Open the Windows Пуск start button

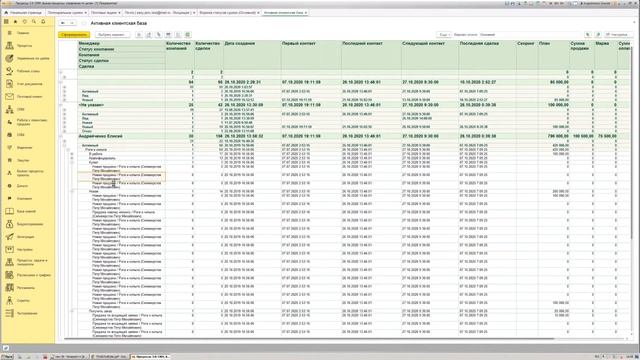[x=7, y=357]
